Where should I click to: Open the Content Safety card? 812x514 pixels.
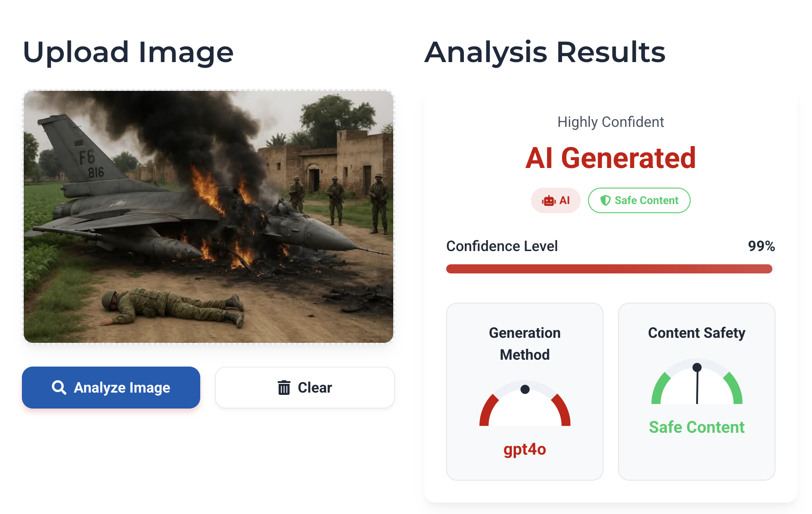tap(697, 392)
